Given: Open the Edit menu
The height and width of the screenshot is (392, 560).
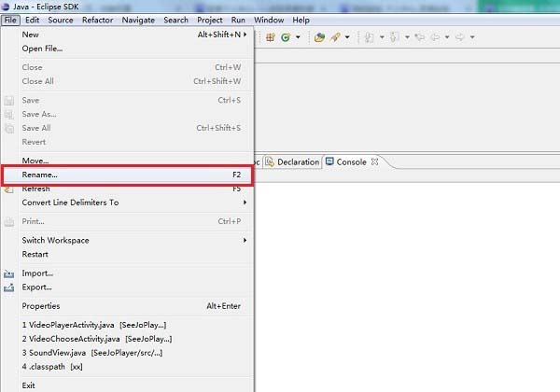Looking at the screenshot, I should click(32, 20).
